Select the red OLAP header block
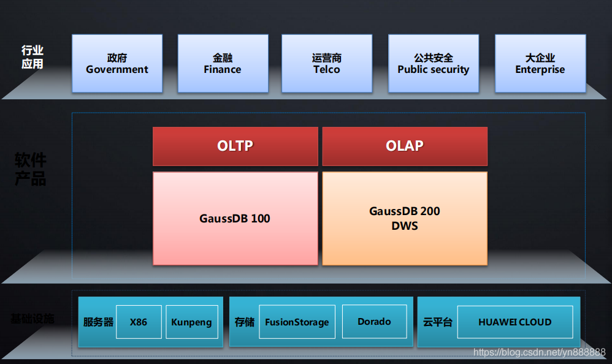This screenshot has width=612, height=364. pyautogui.click(x=405, y=146)
